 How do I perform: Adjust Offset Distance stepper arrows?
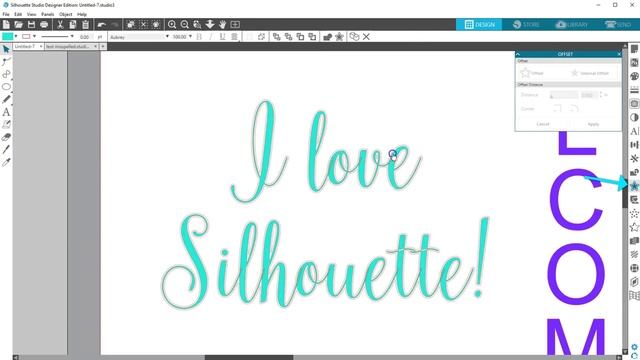coord(601,95)
